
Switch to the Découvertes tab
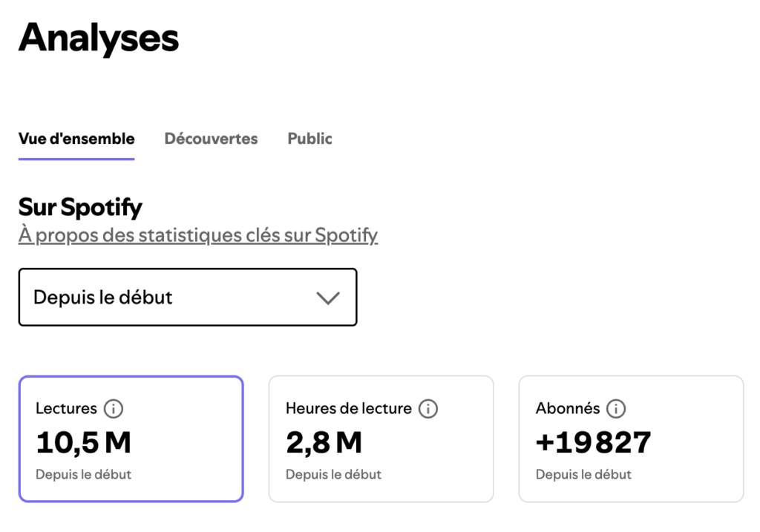(x=211, y=139)
